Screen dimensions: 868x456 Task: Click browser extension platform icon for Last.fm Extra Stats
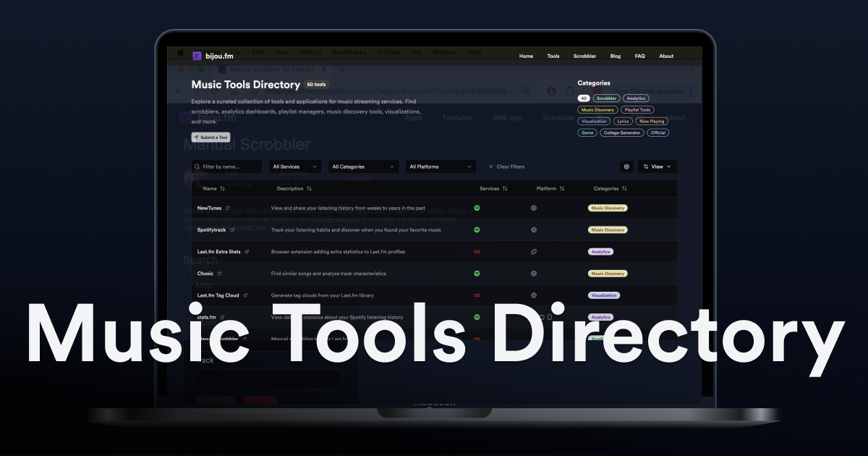(533, 252)
